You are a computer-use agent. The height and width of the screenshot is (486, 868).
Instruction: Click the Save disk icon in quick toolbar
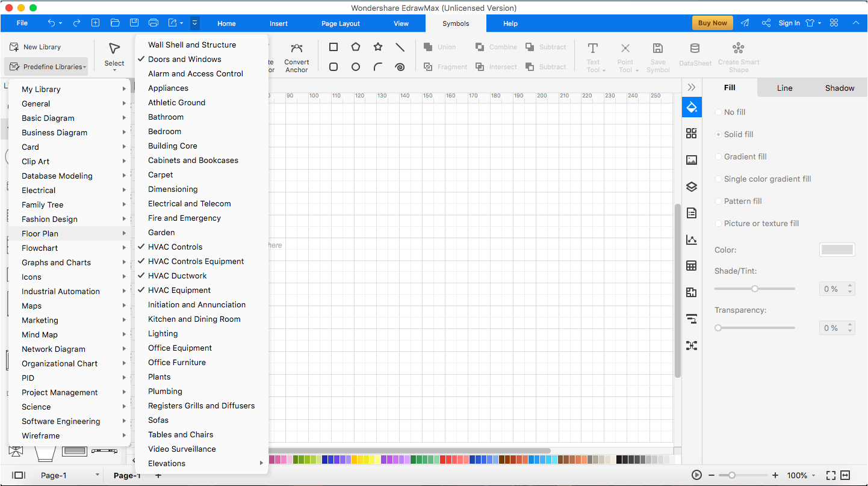click(x=134, y=23)
